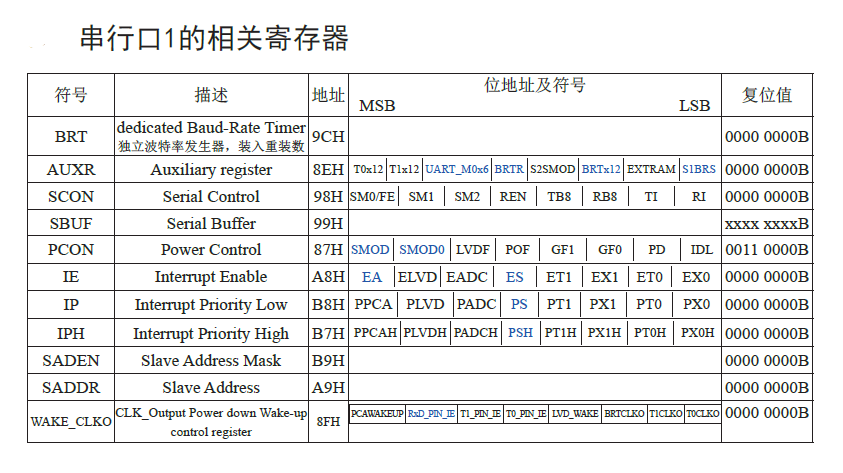Click the SMOD0 bit in PCON
843x473 pixels.
[422, 250]
